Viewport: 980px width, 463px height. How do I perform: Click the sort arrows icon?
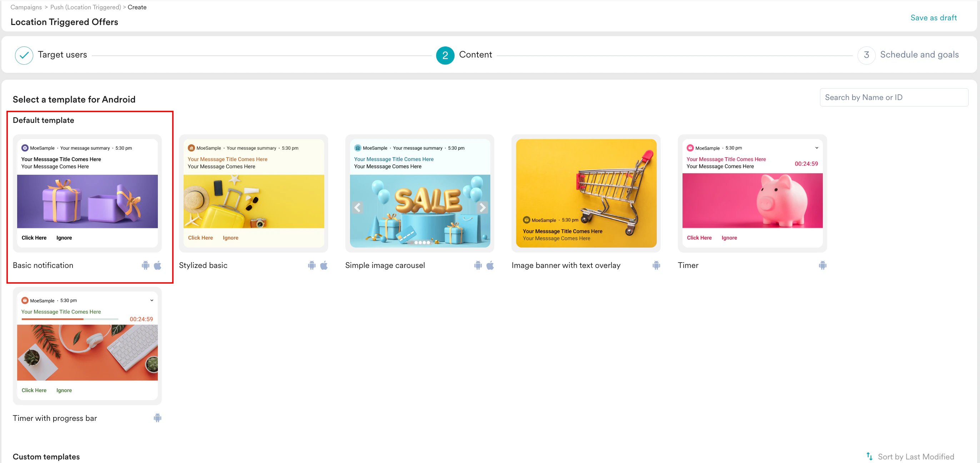[869, 456]
